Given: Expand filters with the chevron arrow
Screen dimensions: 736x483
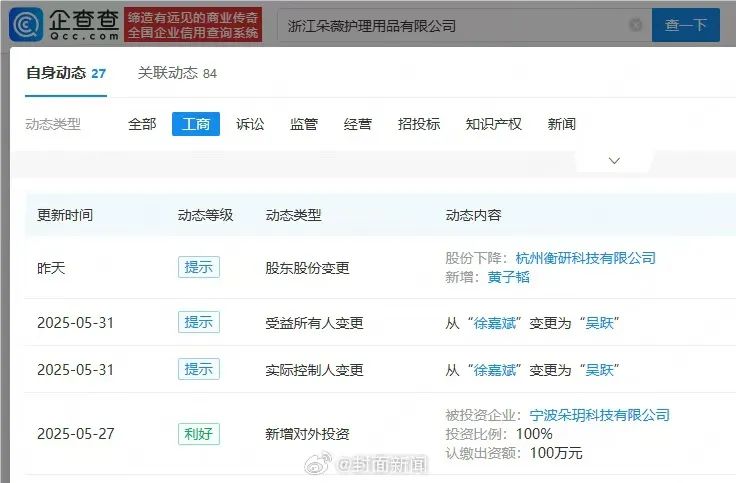Looking at the screenshot, I should pos(614,161).
